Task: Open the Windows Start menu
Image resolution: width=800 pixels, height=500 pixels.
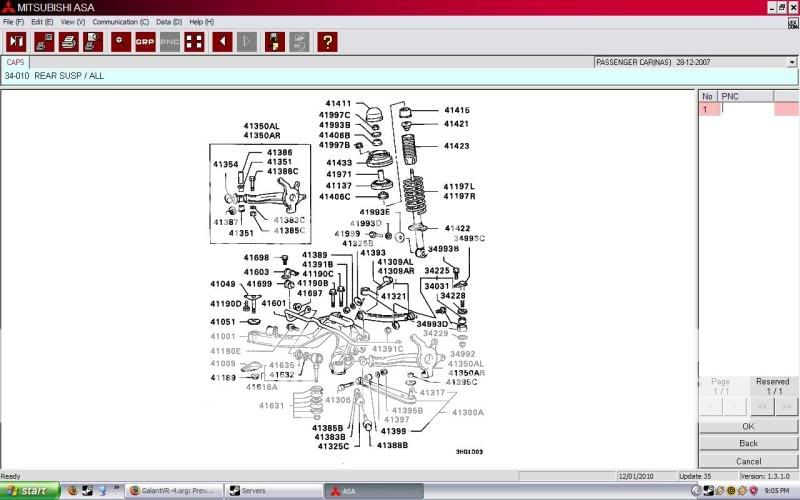Action: coord(28,491)
